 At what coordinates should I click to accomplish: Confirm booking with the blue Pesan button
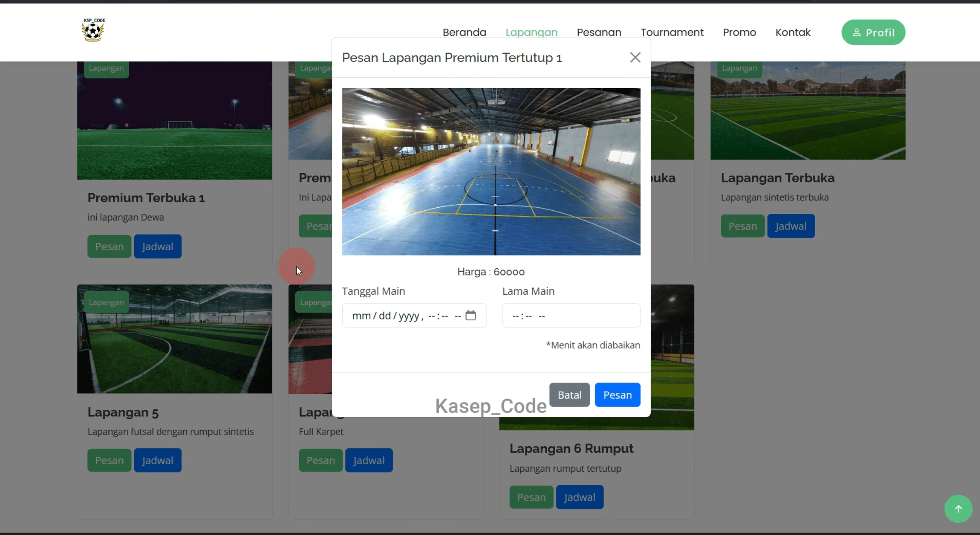click(x=617, y=395)
